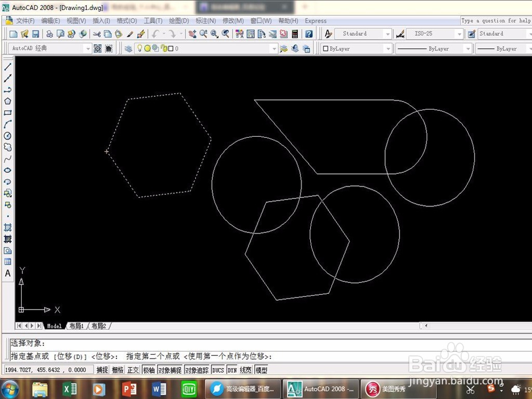Click the Pan realtime hand icon
532x399 pixels.
pyautogui.click(x=193, y=34)
